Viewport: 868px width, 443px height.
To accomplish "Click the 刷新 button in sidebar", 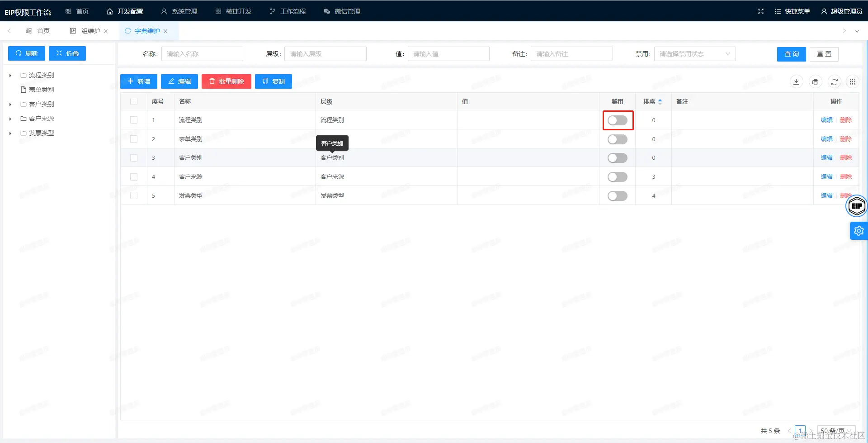I will (x=27, y=53).
